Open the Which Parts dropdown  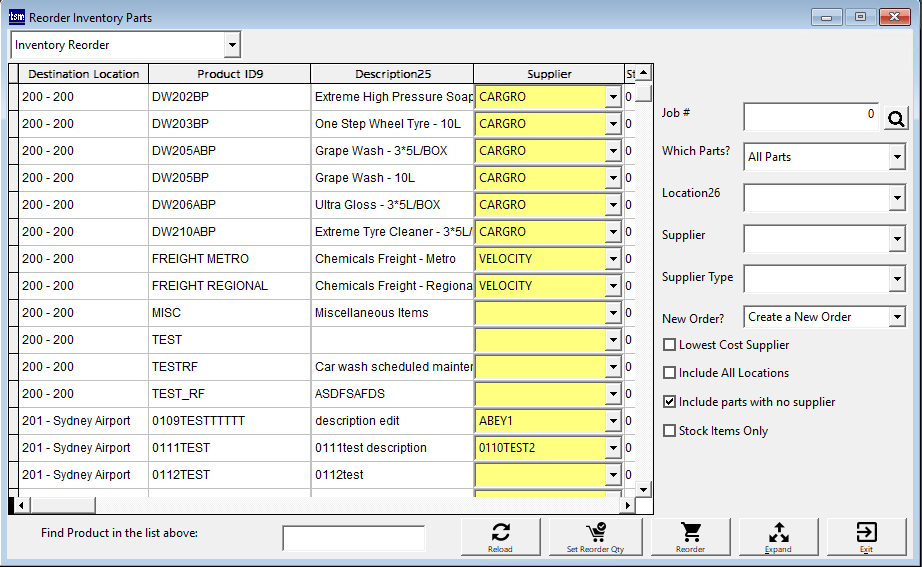click(x=896, y=157)
